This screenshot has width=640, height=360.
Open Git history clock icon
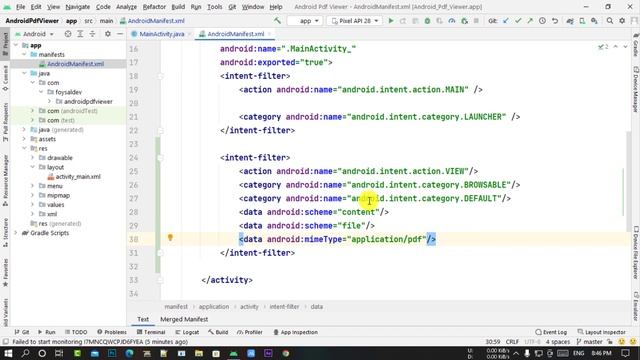click(x=542, y=21)
